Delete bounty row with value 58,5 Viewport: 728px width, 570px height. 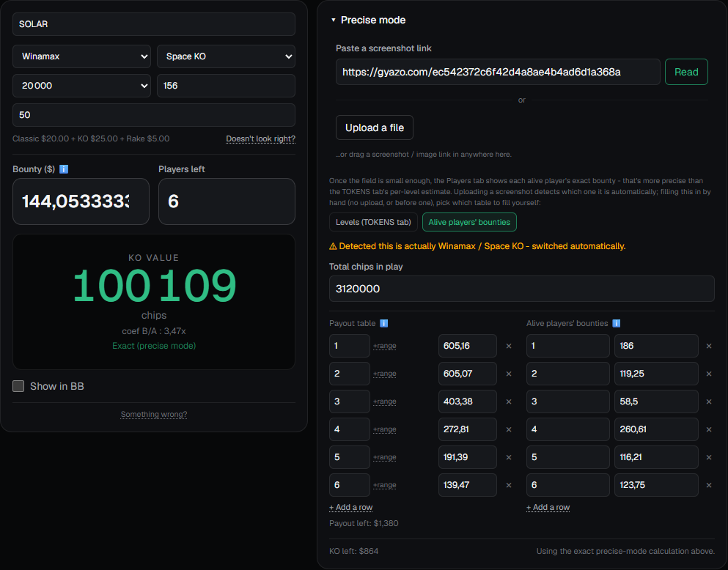(709, 401)
